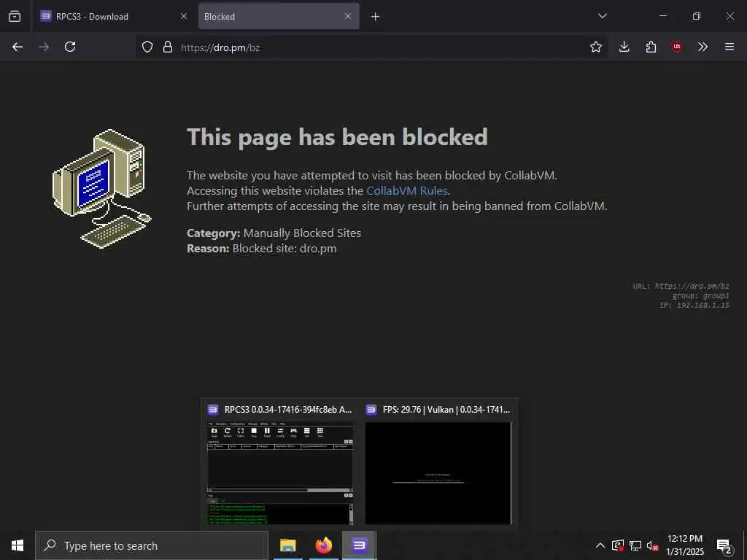Open Firefox application hamburger menu
This screenshot has height=560, width=747.
pyautogui.click(x=729, y=47)
